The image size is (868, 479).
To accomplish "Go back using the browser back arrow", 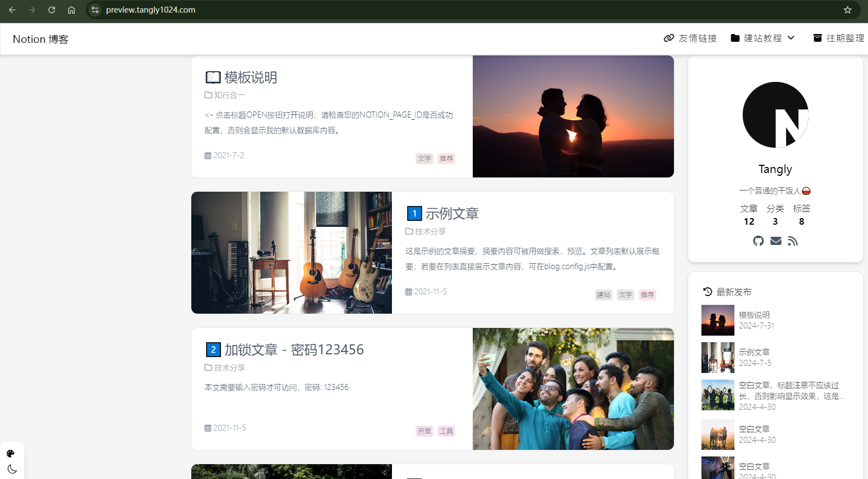I will pos(12,10).
